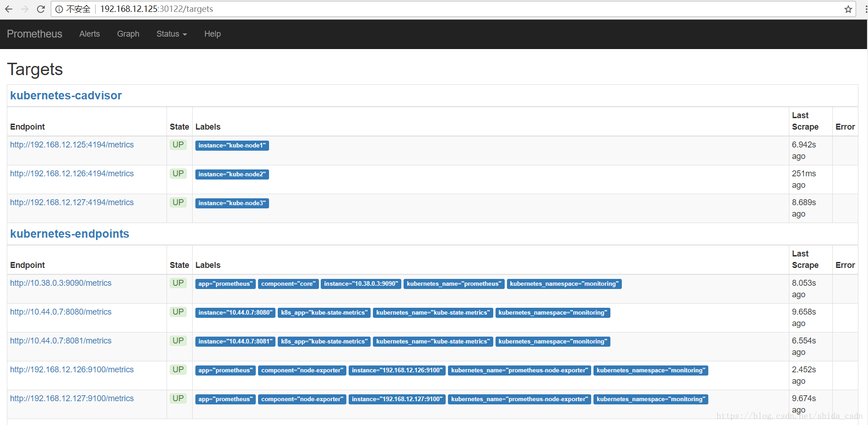Click UP state badge for kube-node1

(178, 145)
